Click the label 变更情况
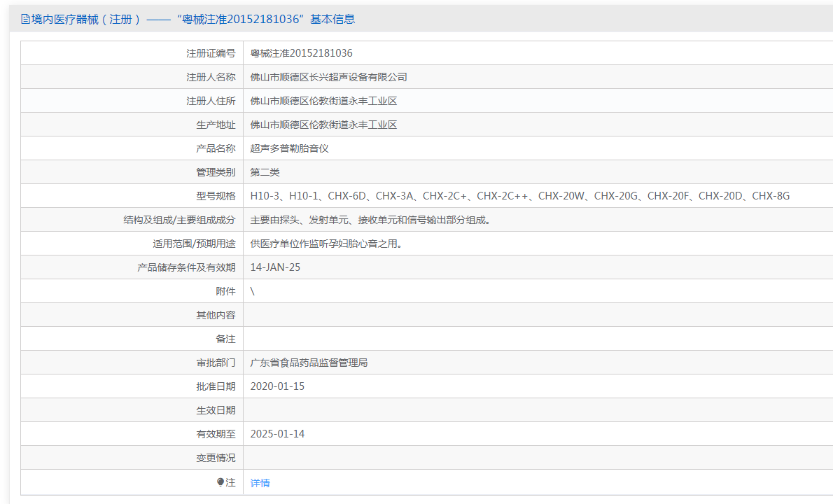Viewport: 833px width, 504px height. (x=216, y=458)
